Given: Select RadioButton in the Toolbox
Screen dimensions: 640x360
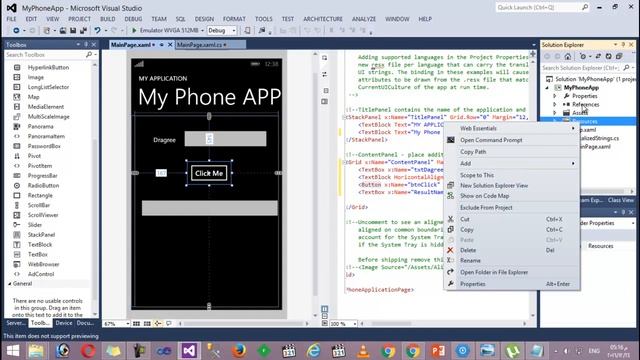Looking at the screenshot, I should 43,185.
